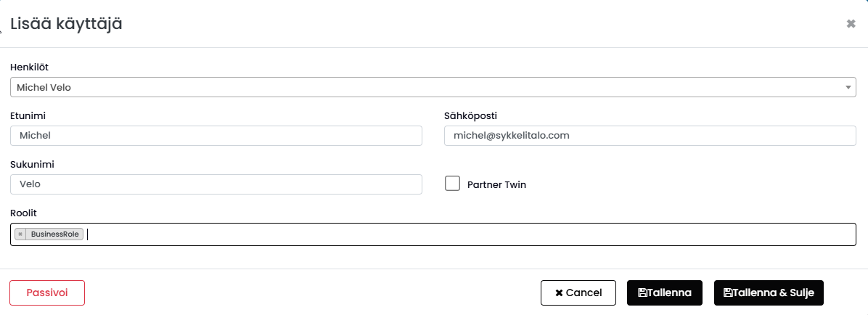Click the Henkilöt dropdown arrow
The image size is (868, 315).
(x=848, y=87)
